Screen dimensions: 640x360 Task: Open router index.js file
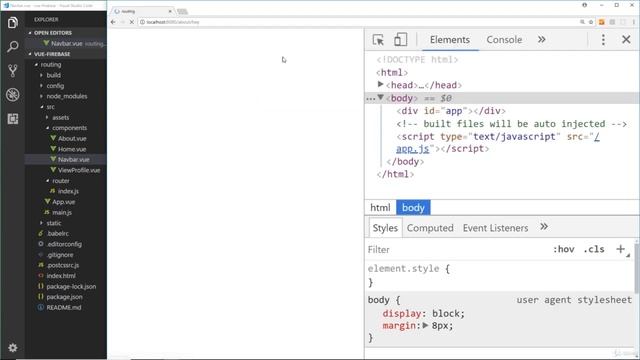tap(67, 191)
